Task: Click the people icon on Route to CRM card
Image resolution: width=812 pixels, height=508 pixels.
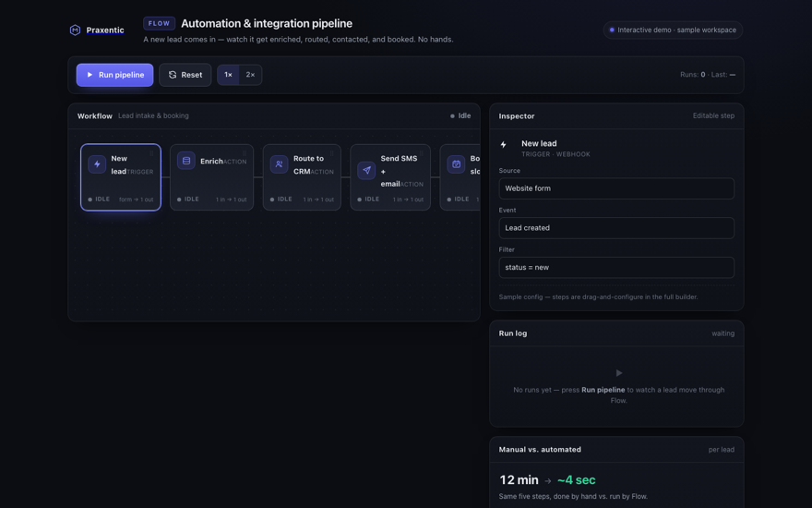Action: [x=279, y=164]
